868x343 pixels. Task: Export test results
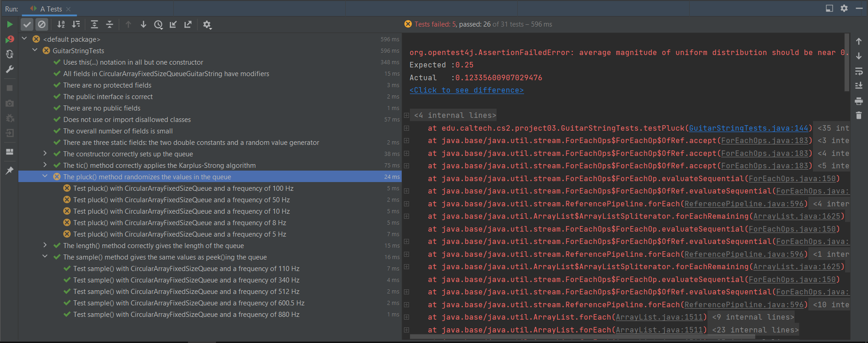[188, 24]
